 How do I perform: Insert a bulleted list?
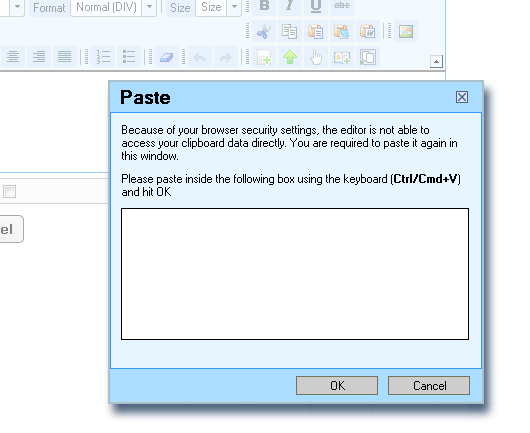[x=129, y=57]
